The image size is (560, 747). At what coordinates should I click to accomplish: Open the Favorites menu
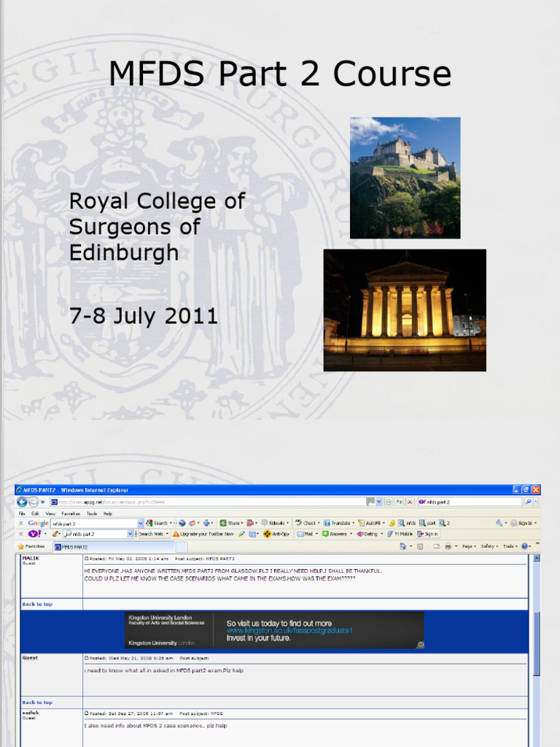[x=71, y=514]
